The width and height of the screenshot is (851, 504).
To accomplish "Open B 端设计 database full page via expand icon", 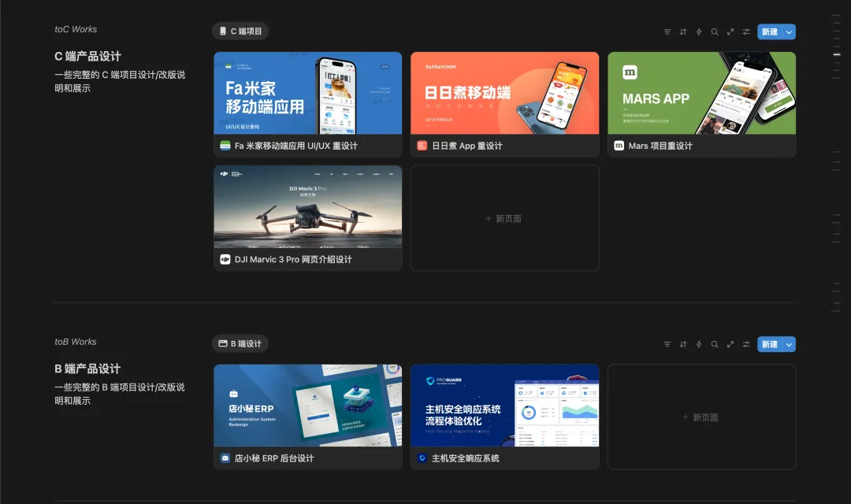I will tap(730, 344).
